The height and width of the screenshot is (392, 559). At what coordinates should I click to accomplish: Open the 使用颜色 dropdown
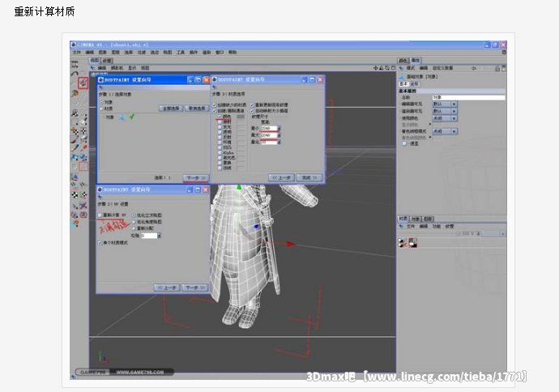[445, 118]
